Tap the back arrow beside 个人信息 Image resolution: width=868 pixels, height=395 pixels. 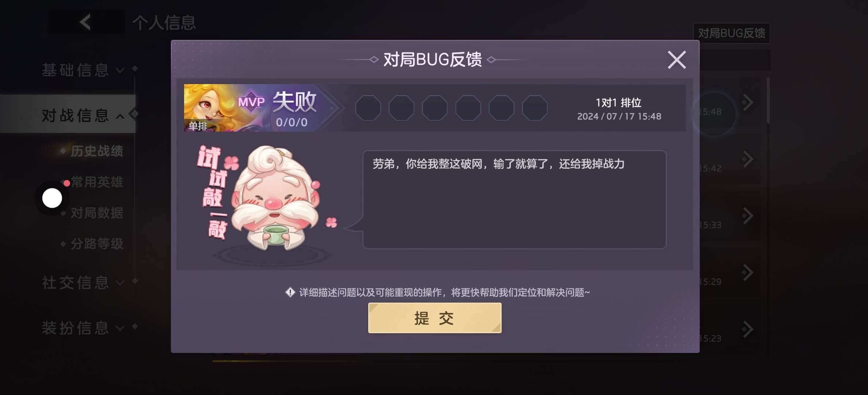(x=85, y=22)
